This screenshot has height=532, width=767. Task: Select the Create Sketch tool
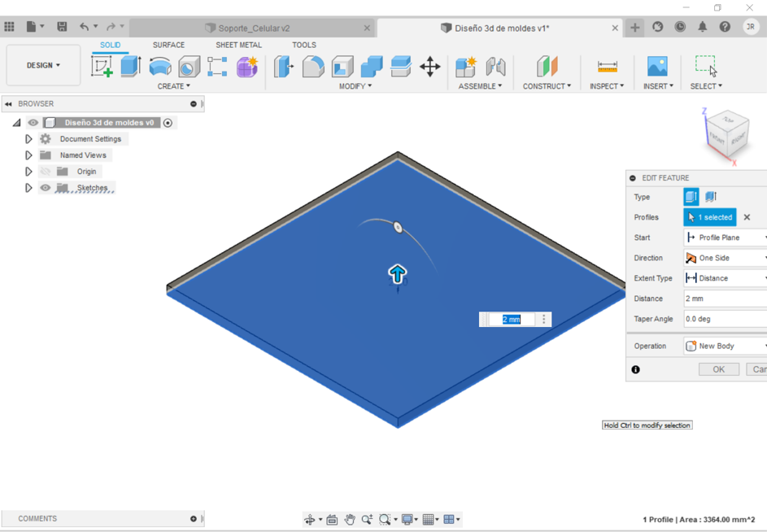(102, 66)
